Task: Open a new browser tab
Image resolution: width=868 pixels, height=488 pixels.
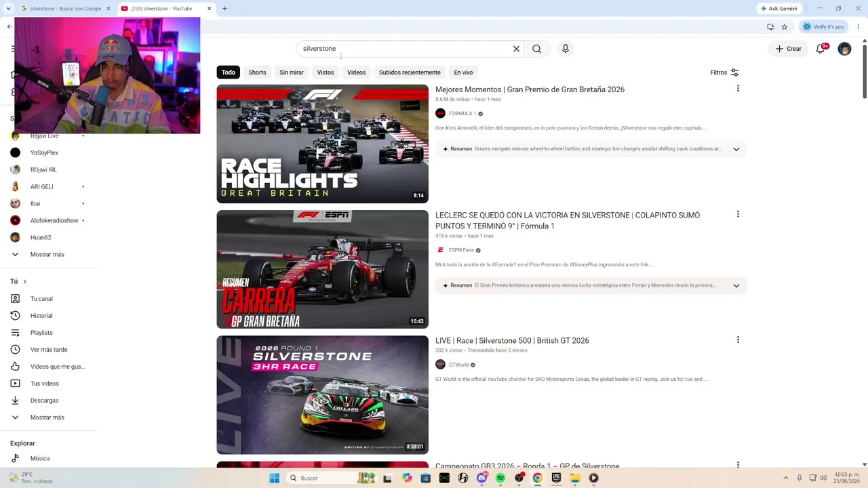Action: tap(224, 9)
